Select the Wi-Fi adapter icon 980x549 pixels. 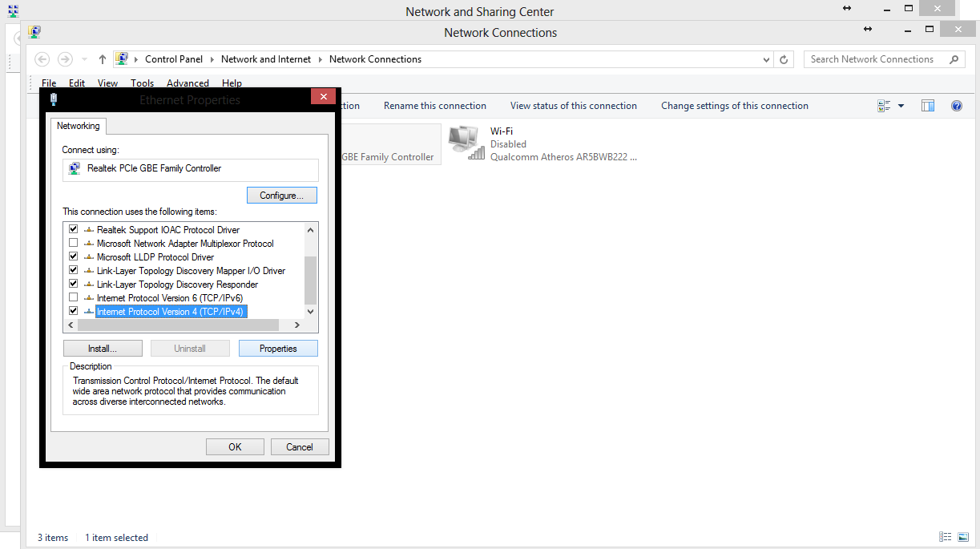click(466, 144)
